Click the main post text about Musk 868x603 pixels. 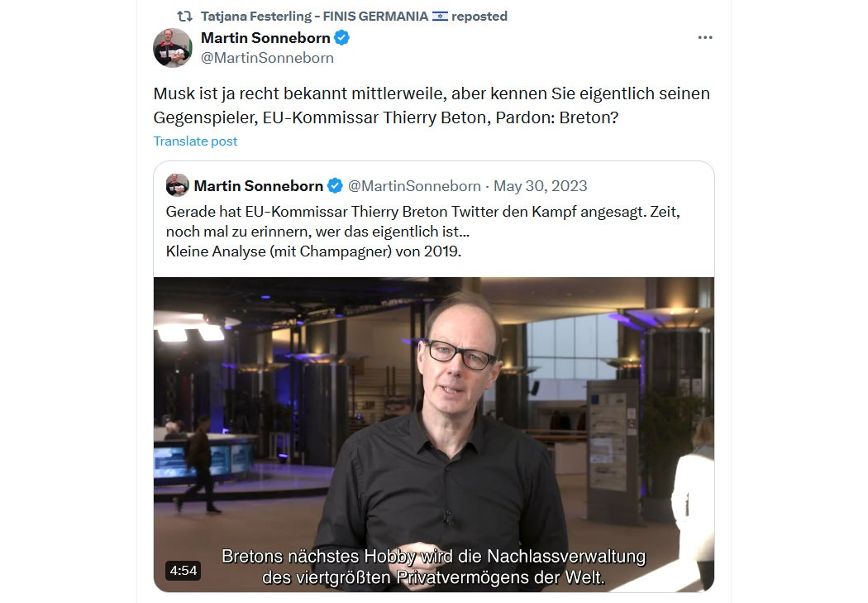[432, 105]
